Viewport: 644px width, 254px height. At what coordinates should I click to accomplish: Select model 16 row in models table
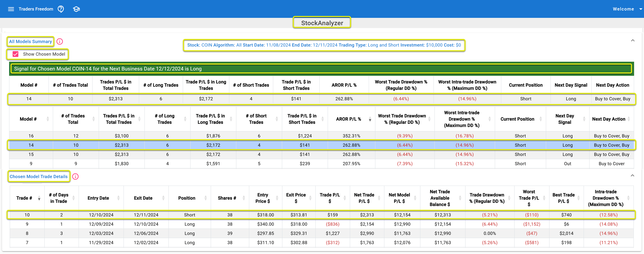coord(31,136)
